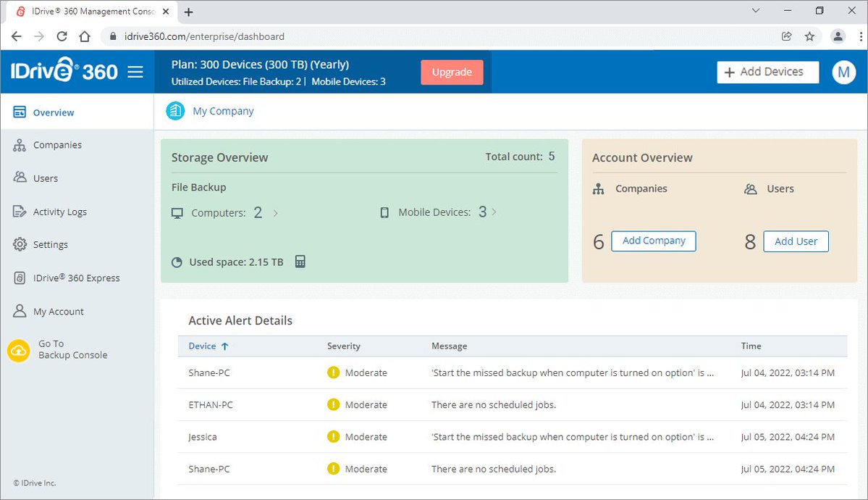
Task: Click the Upgrade button
Action: point(452,72)
